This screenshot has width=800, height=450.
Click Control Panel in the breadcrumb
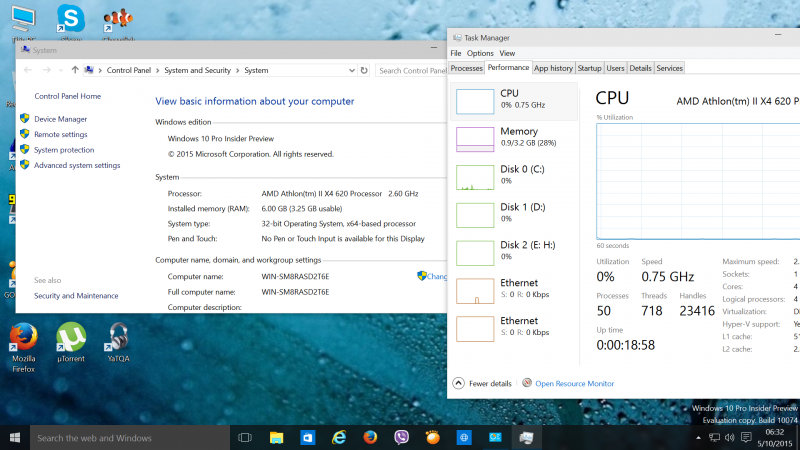pyautogui.click(x=129, y=70)
